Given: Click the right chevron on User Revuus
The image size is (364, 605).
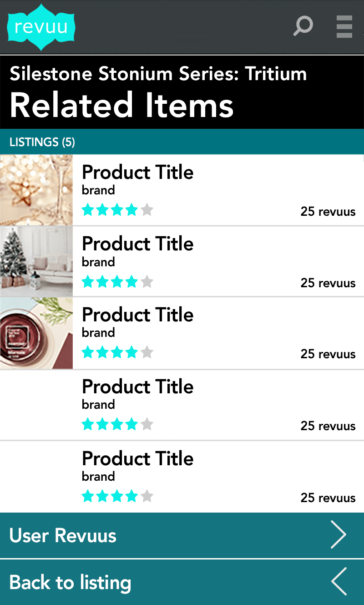Looking at the screenshot, I should tap(339, 535).
